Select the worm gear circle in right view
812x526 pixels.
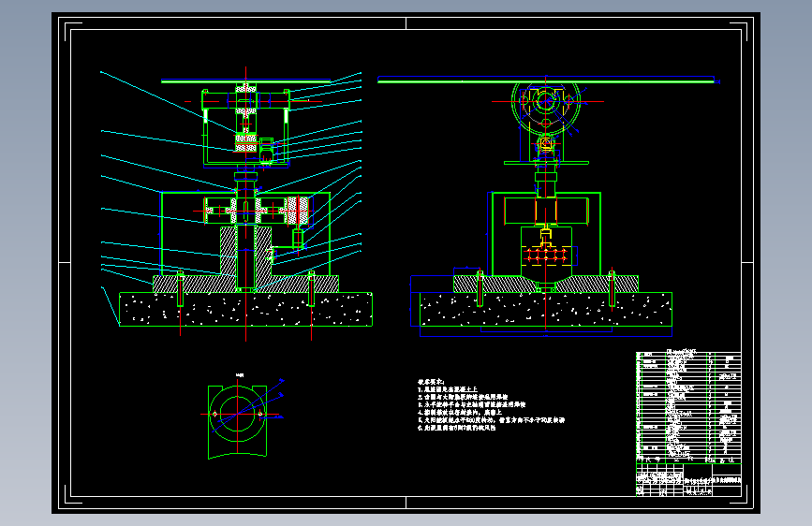(x=546, y=104)
